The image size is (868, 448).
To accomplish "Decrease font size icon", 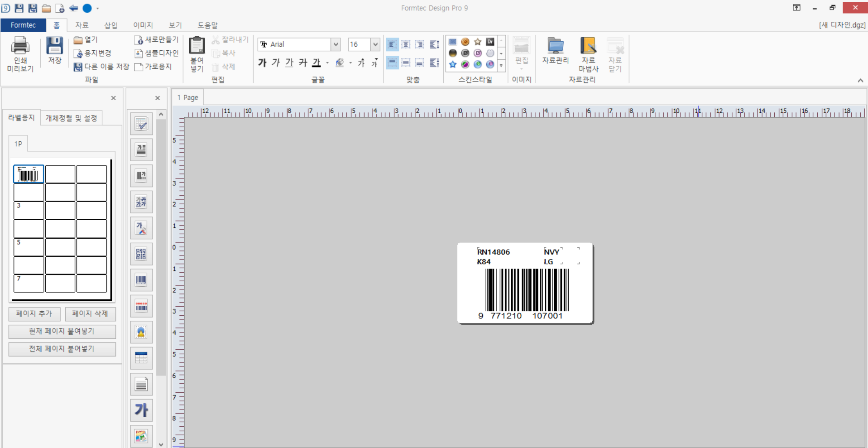I will 374,63.
